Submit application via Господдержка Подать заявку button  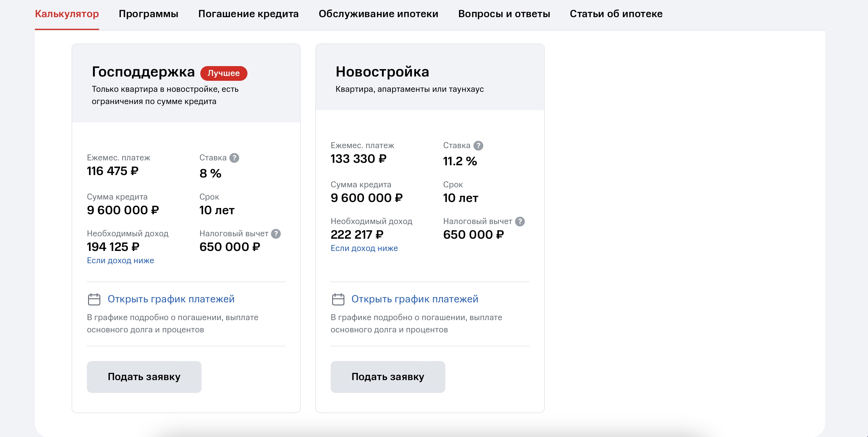point(144,377)
